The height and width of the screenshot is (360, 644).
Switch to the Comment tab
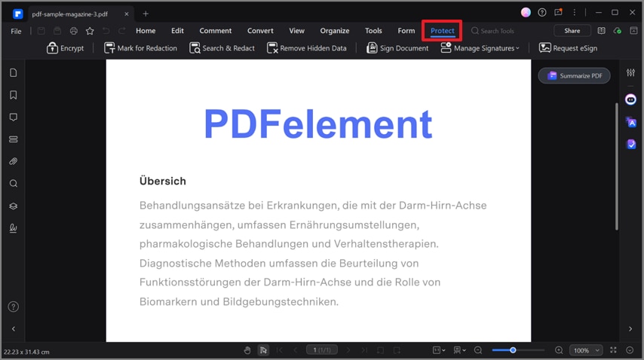(216, 31)
